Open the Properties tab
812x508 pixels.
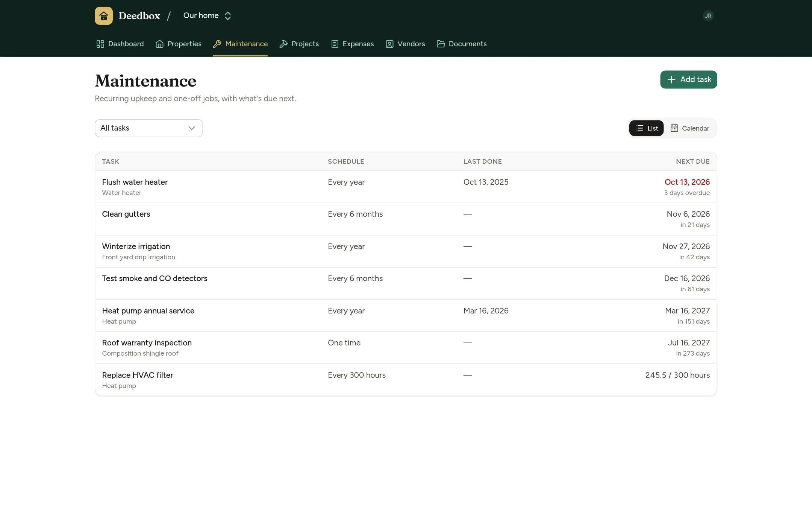click(x=179, y=44)
